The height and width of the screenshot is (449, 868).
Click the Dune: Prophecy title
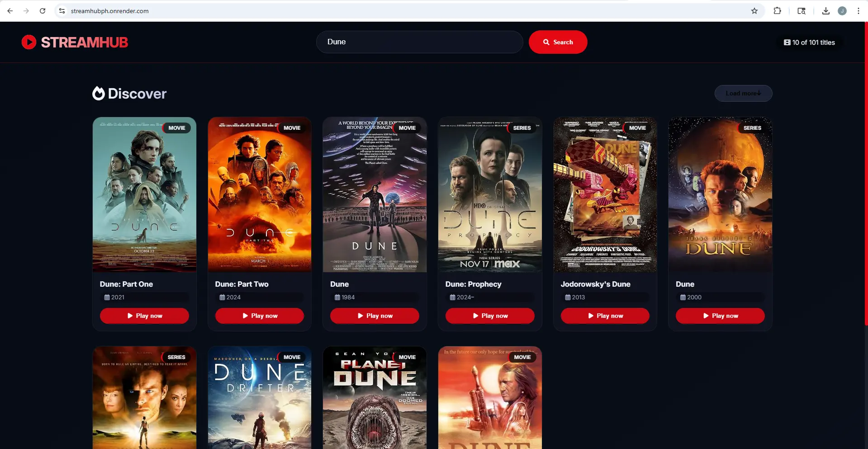(x=473, y=284)
